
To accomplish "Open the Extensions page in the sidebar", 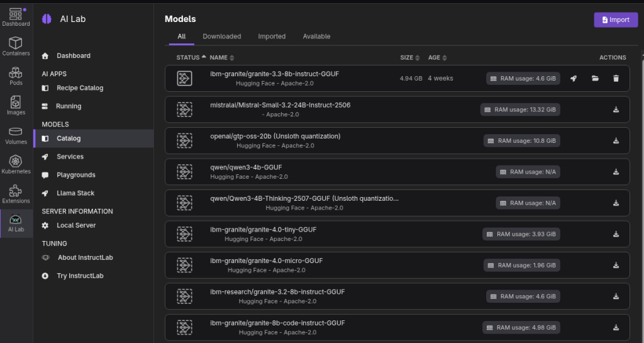I will click(x=16, y=194).
